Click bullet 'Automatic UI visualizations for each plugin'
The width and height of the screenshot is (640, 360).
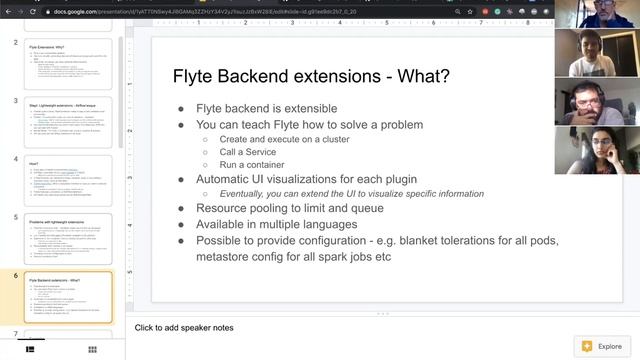coord(307,179)
